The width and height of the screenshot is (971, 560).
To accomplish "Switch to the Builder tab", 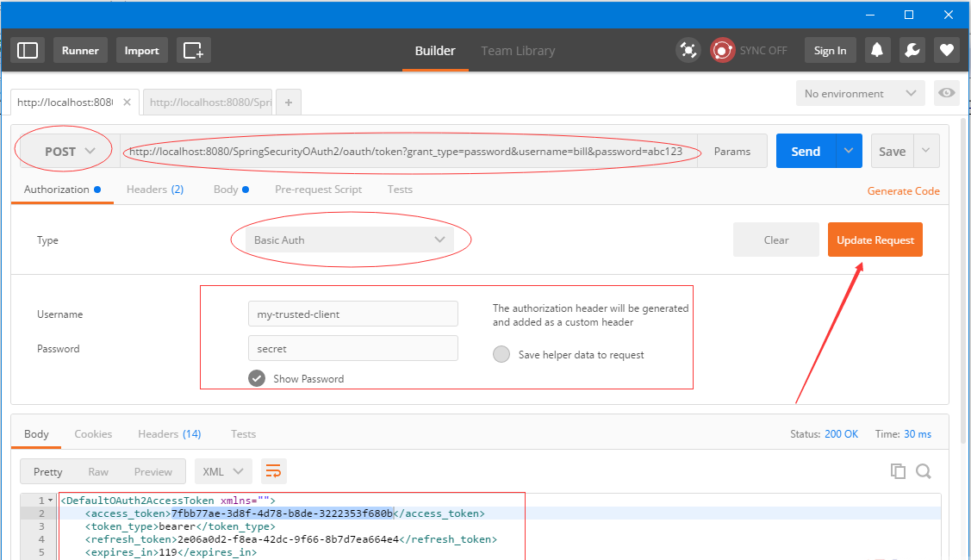I will pyautogui.click(x=435, y=51).
